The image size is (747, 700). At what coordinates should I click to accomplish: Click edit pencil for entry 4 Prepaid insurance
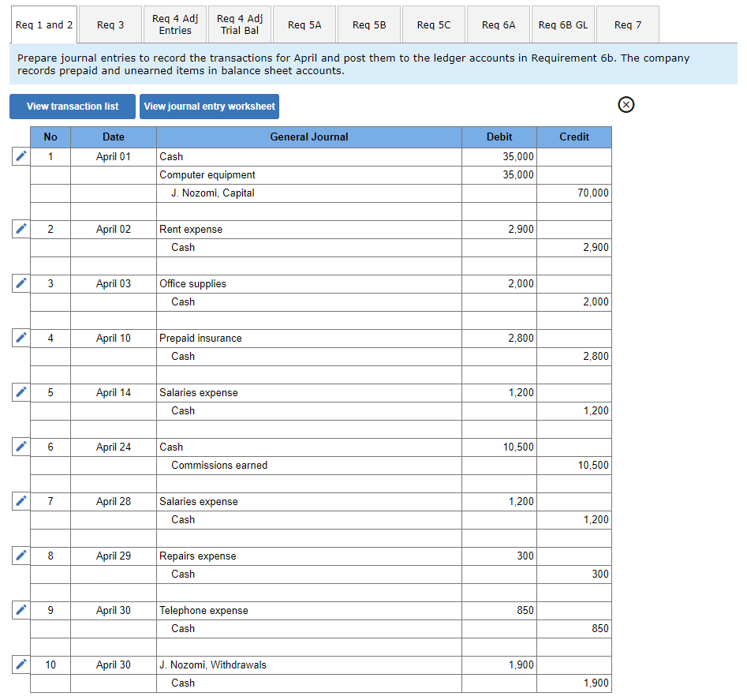point(21,338)
